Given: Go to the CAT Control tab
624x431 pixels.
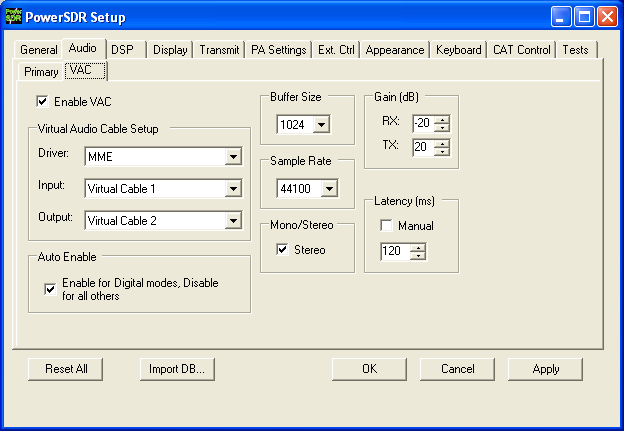Looking at the screenshot, I should click(520, 50).
